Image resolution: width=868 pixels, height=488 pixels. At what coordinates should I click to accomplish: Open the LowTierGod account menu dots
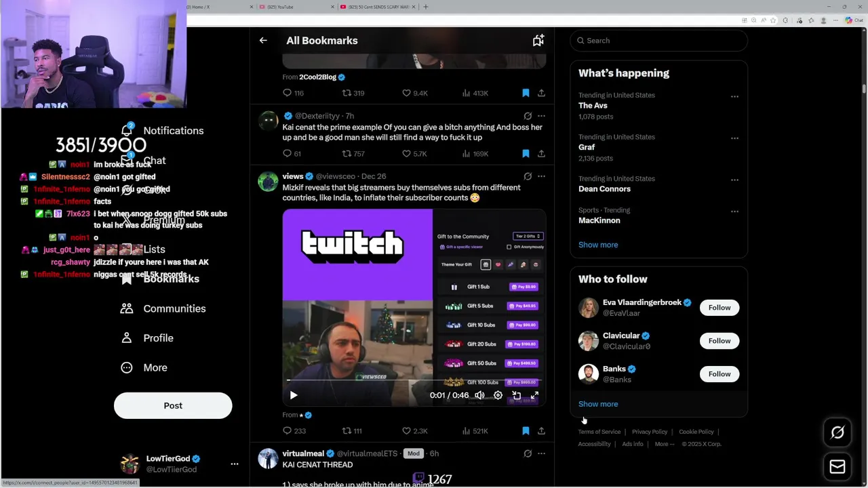click(x=235, y=464)
